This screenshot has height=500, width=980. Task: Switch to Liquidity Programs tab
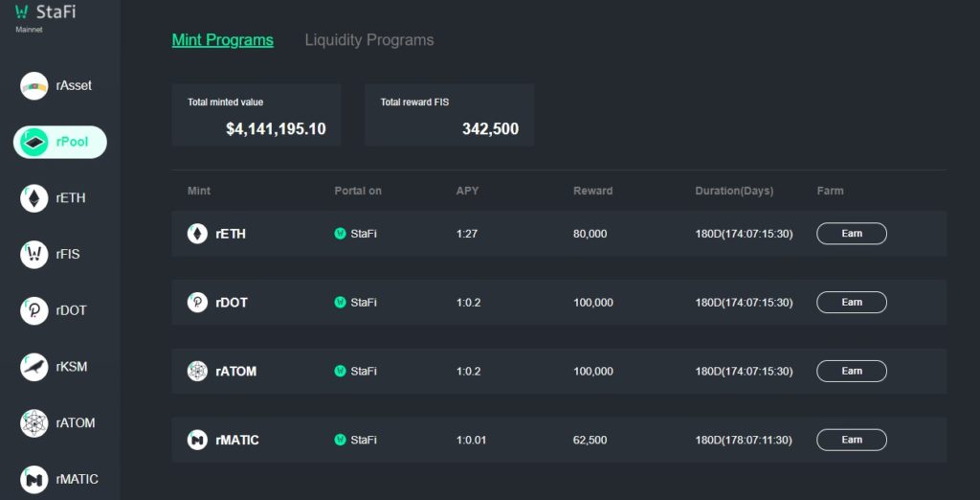tap(368, 40)
